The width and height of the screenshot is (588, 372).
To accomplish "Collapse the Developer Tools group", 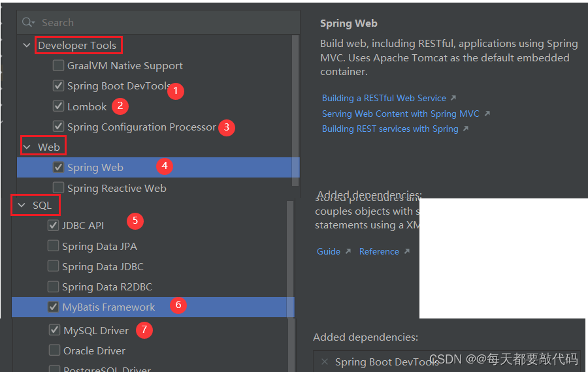I will tap(27, 45).
